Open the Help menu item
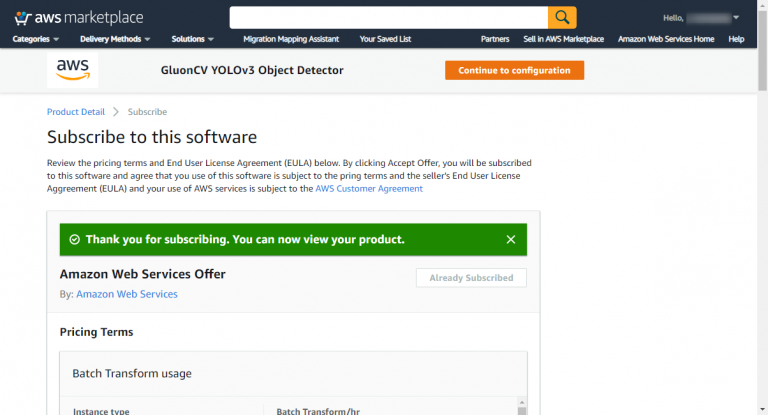This screenshot has height=415, width=768. point(736,39)
